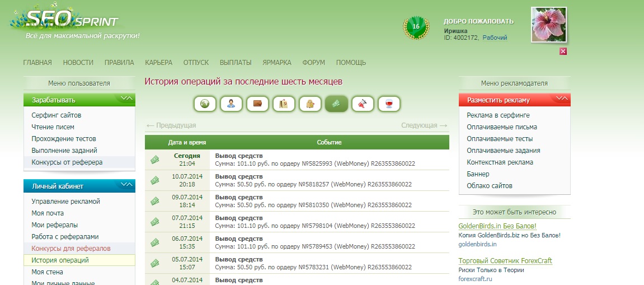Click the shopping bags filter icon
644x285 pixels.
[x=284, y=104]
